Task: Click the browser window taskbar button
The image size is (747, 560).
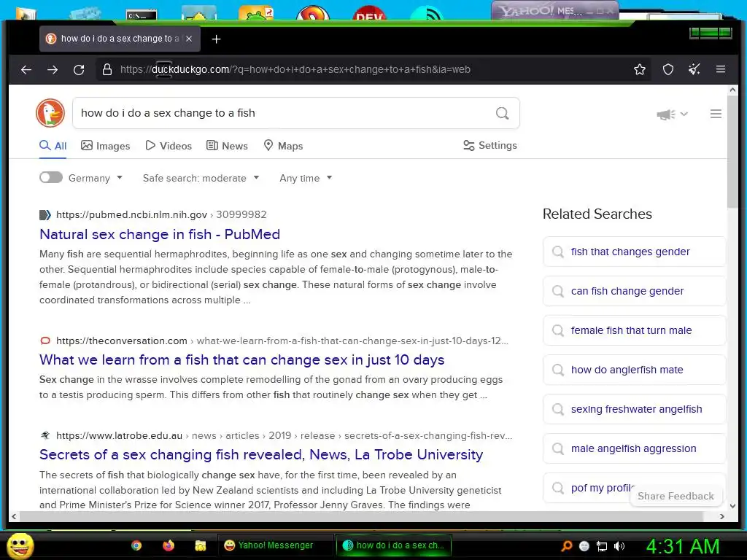Action: (393, 545)
